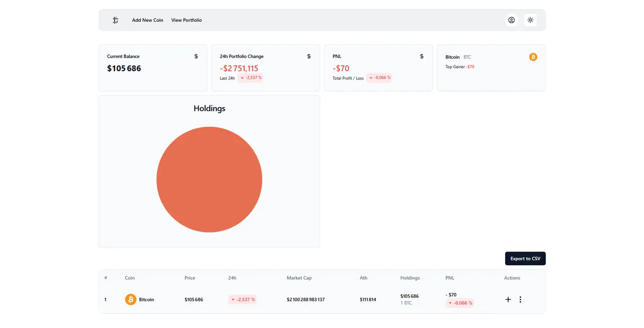Click plus icon to add Bitcoin transaction
644x328 pixels.
[508, 299]
